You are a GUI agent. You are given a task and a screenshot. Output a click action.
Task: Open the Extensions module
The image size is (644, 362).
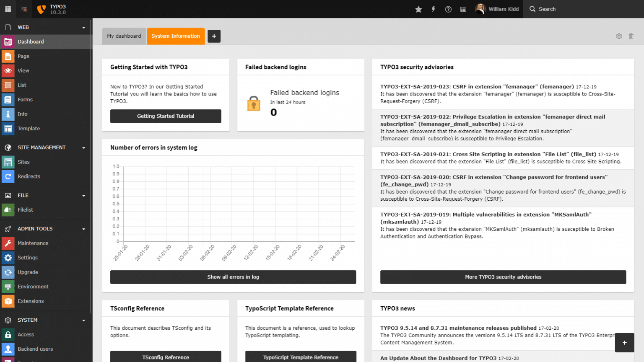31,301
